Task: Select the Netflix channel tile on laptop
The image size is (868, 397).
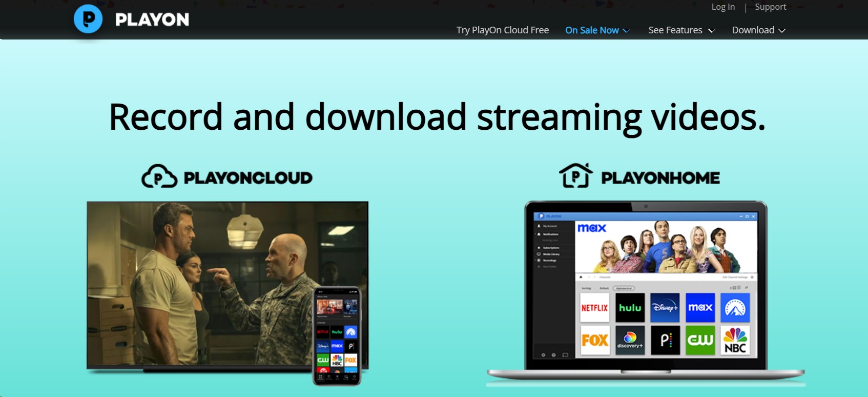Action: (x=595, y=308)
